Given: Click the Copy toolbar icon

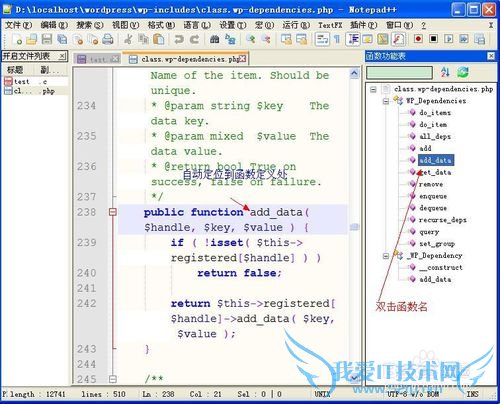Looking at the screenshot, I should coord(143,39).
